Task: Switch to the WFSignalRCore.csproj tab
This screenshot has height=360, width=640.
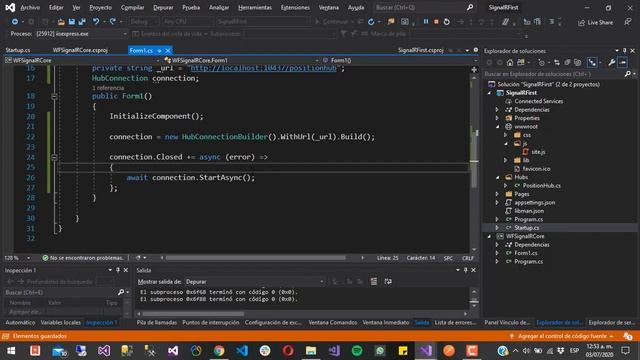Action: (x=80, y=50)
